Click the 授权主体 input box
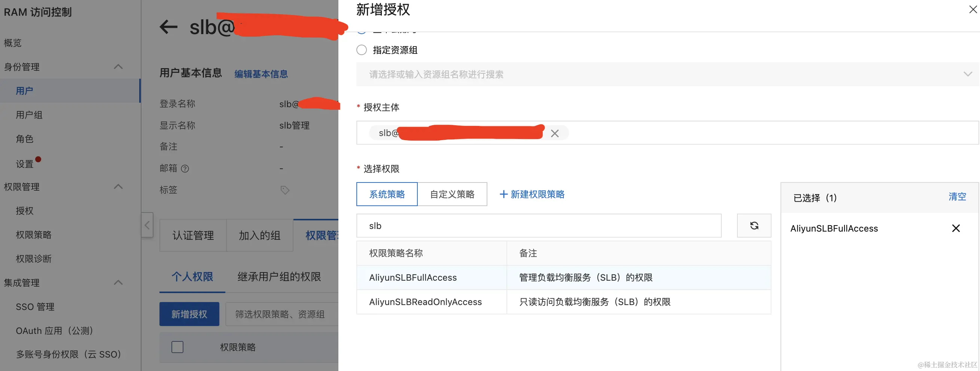The image size is (980, 371). tap(667, 133)
